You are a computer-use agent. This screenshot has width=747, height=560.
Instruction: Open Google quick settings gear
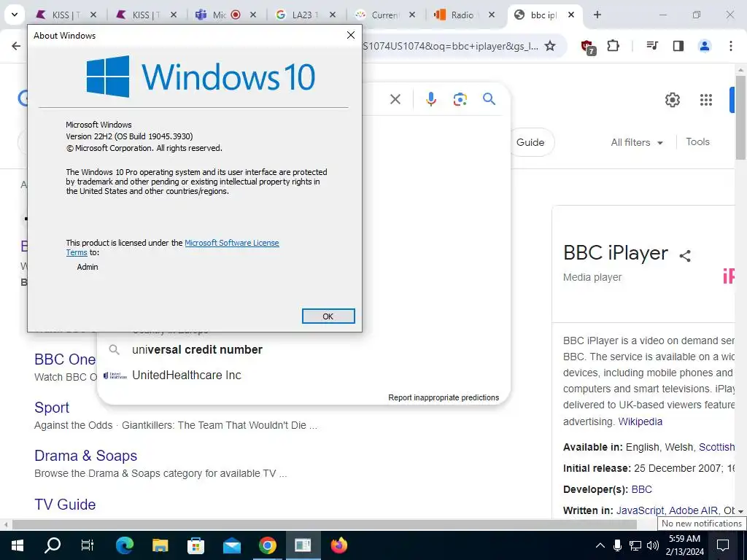tap(672, 100)
